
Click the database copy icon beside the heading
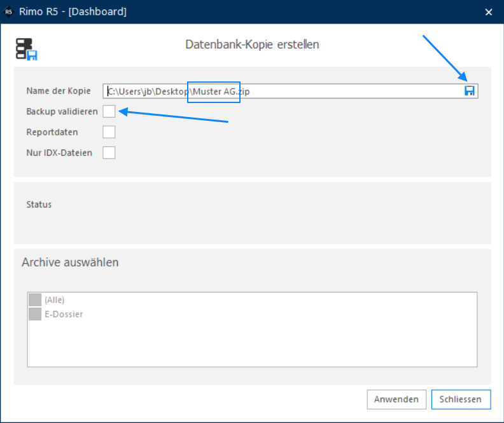point(26,49)
